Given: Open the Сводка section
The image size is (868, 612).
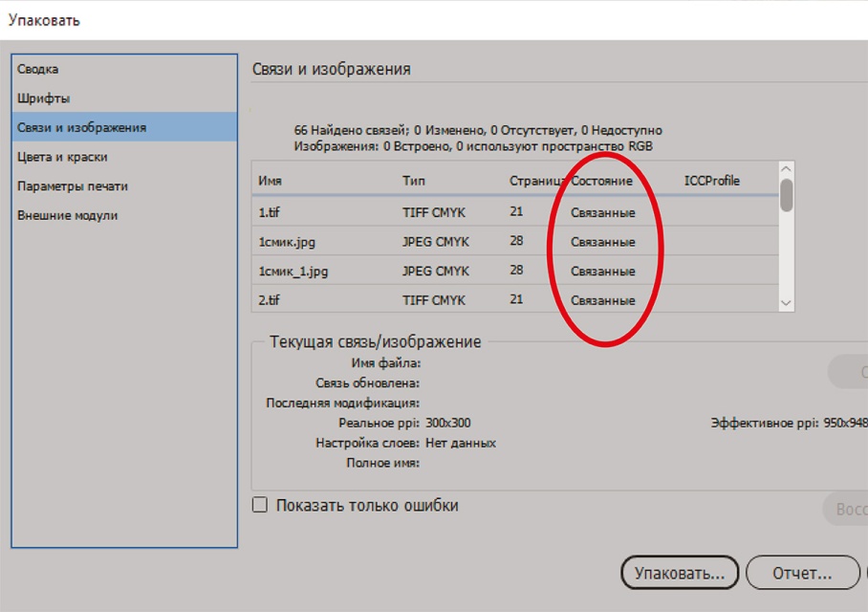Looking at the screenshot, I should [x=38, y=69].
